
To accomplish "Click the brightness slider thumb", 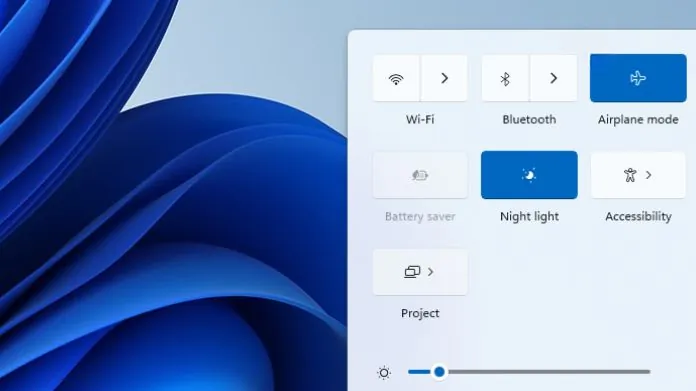I will click(x=439, y=371).
